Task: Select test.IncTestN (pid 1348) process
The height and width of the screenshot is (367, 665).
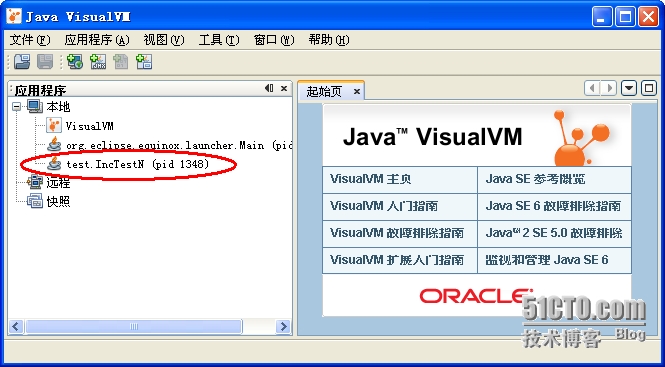Action: (x=138, y=164)
